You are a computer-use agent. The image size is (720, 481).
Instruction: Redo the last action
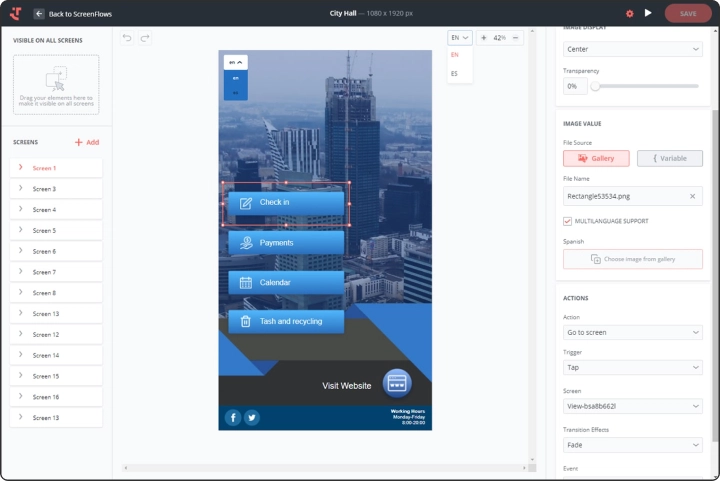(145, 38)
